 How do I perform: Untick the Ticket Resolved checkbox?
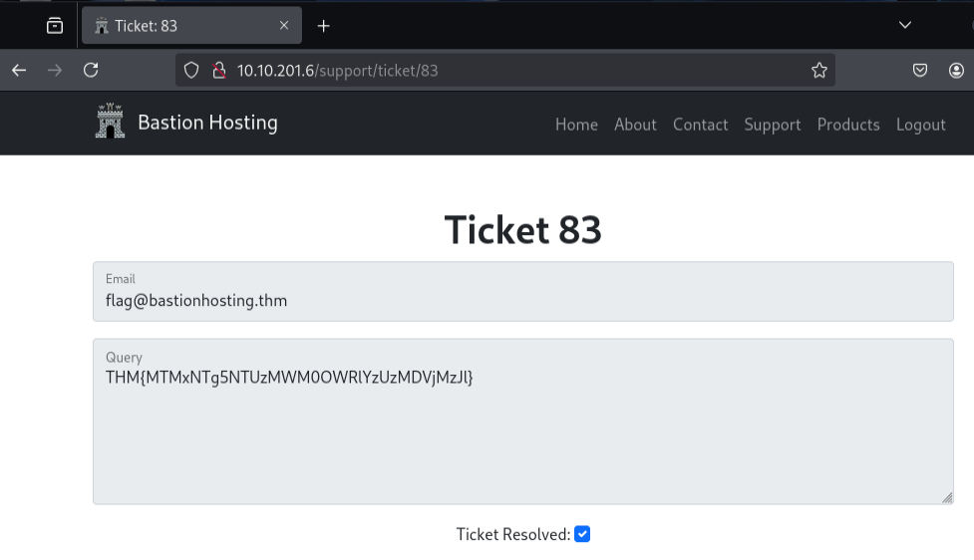[582, 534]
